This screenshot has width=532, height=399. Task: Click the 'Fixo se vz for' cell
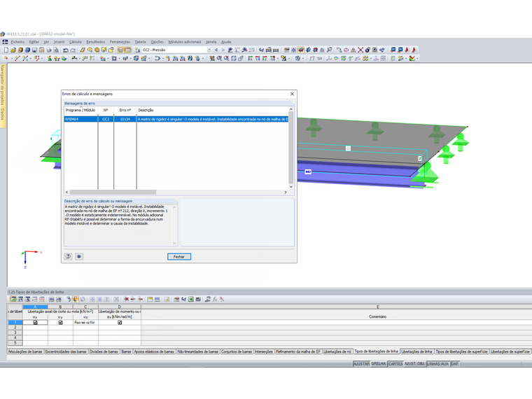pyautogui.click(x=85, y=323)
